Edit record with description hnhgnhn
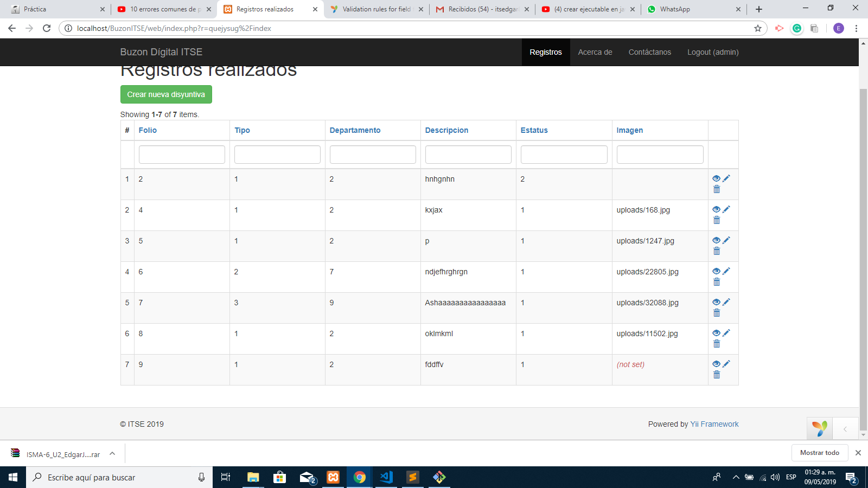This screenshot has width=868, height=488. [x=726, y=178]
